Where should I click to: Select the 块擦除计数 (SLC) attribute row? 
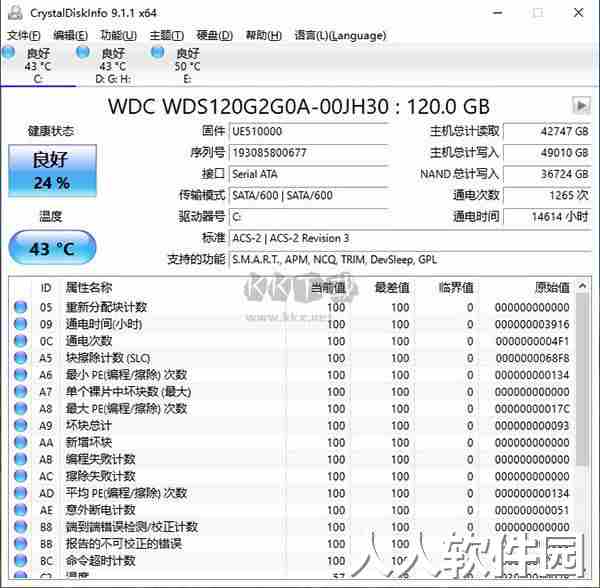coord(292,358)
